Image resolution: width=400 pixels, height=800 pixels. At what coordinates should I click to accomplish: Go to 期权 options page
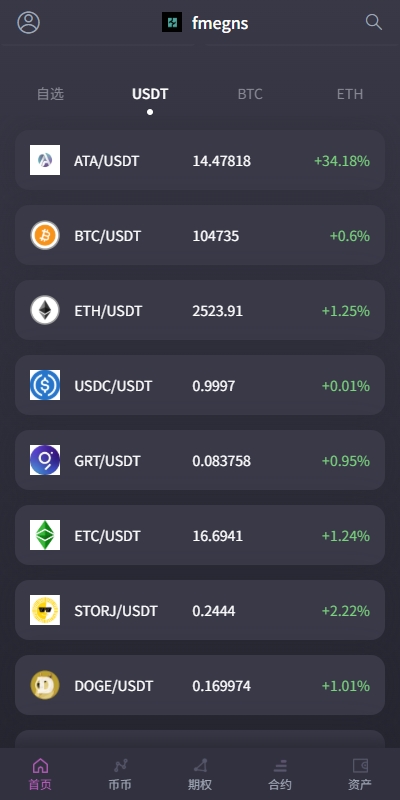tap(200, 774)
